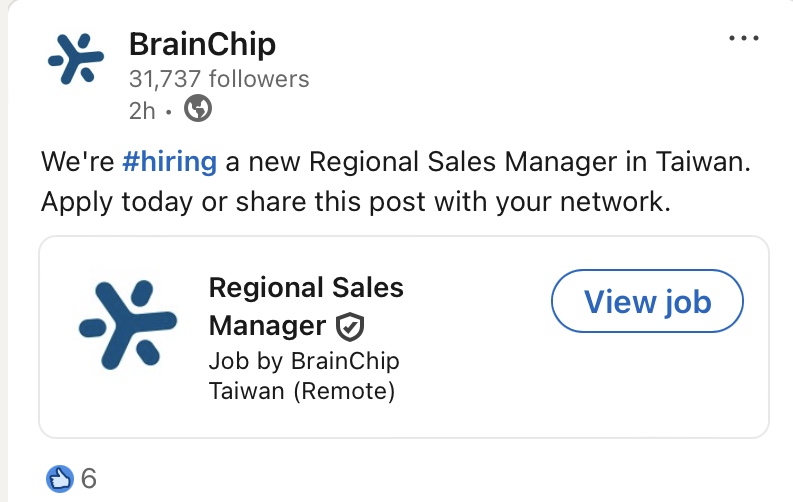The height and width of the screenshot is (502, 793).
Task: Click the verified shield badge beside the job title
Action: pos(350,326)
